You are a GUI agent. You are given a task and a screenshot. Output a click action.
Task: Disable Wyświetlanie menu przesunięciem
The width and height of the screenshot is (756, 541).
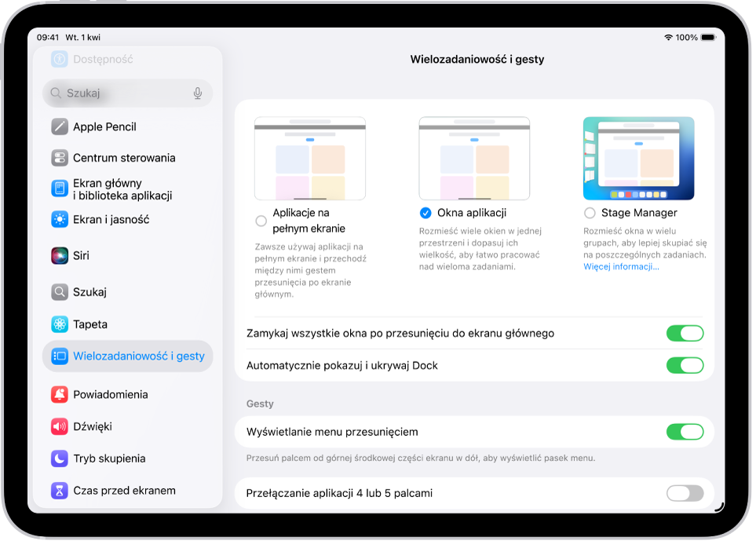point(685,431)
